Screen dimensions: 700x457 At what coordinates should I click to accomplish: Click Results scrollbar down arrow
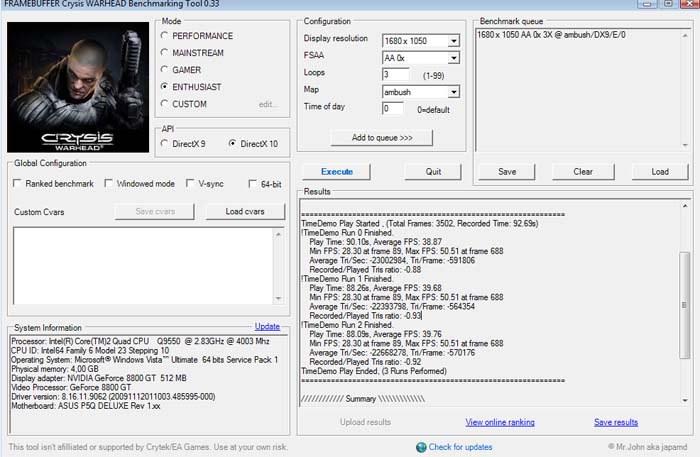click(x=685, y=400)
